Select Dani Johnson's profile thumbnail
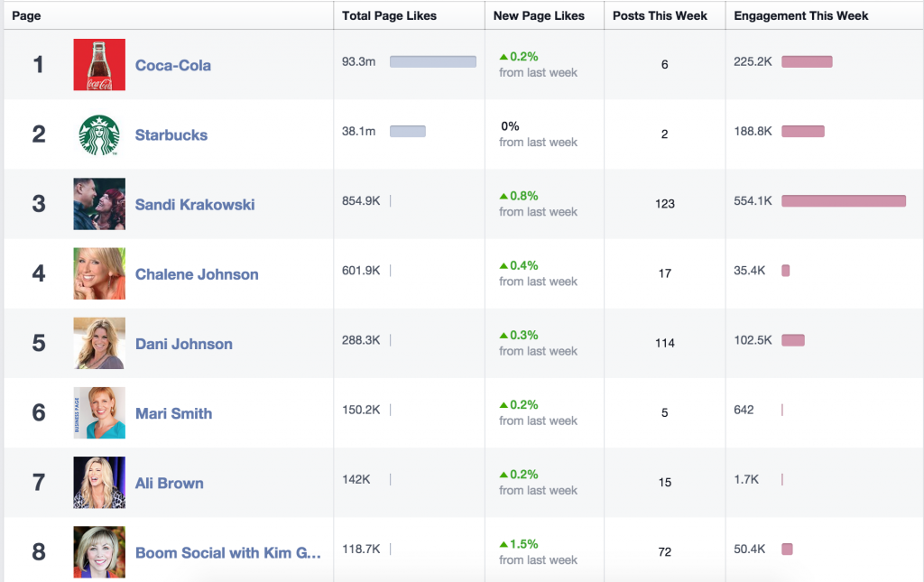This screenshot has height=582, width=924. (98, 344)
